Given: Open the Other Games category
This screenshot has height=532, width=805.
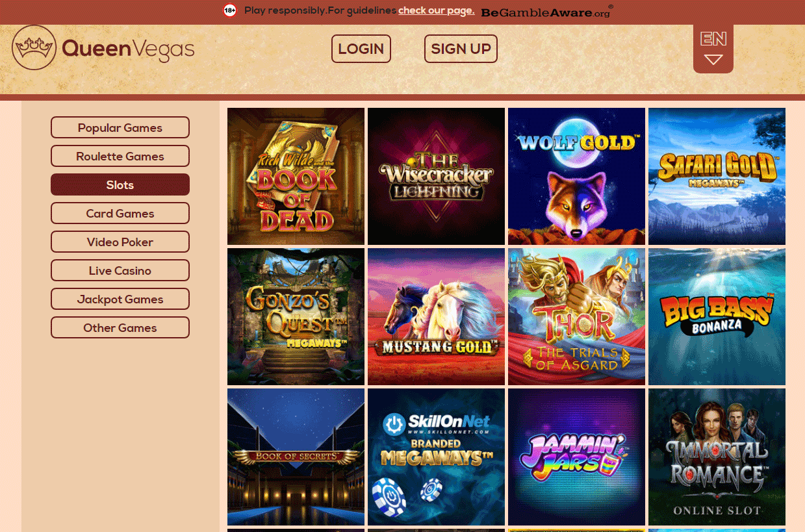Looking at the screenshot, I should [120, 327].
